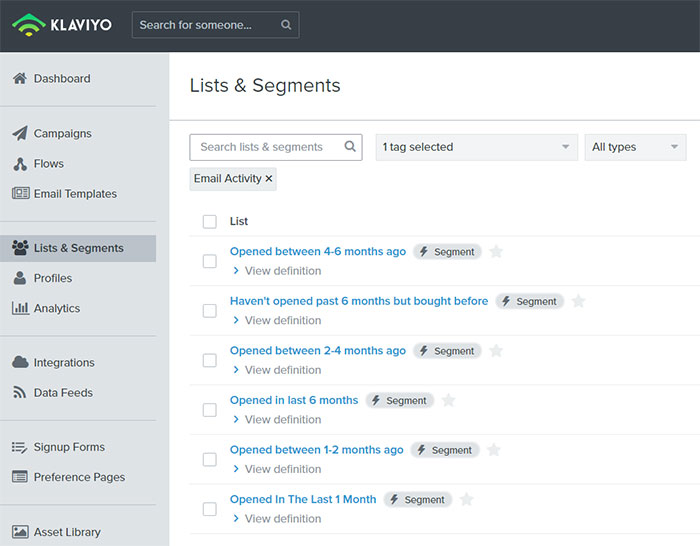700x546 pixels.
Task: Open the Opened between 2-4 months ago link
Action: [x=318, y=350]
